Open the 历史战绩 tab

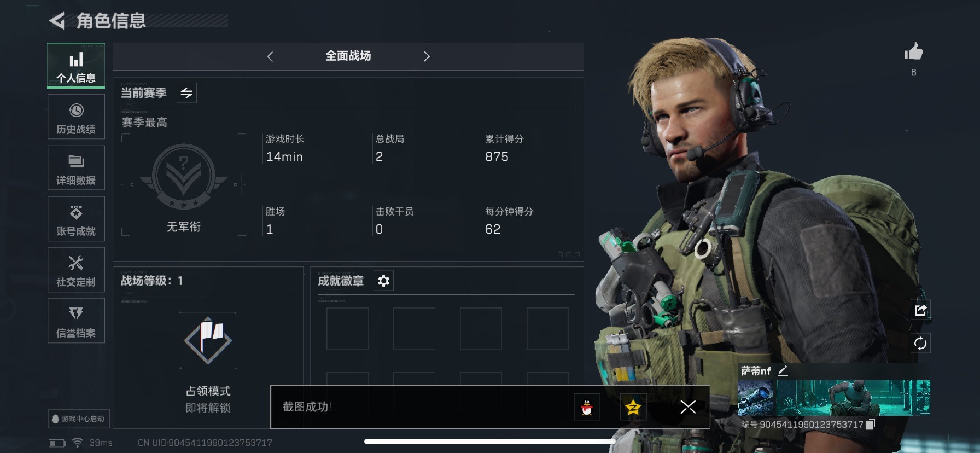coord(76,117)
